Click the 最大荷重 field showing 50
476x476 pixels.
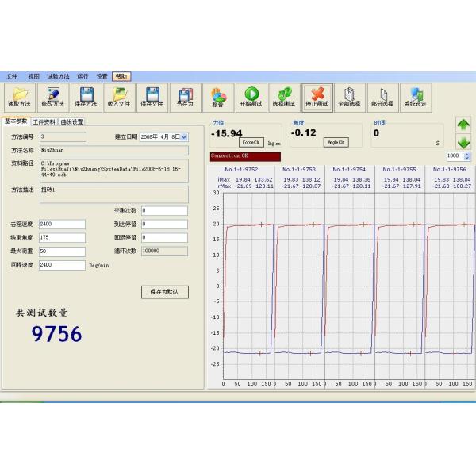coord(62,251)
